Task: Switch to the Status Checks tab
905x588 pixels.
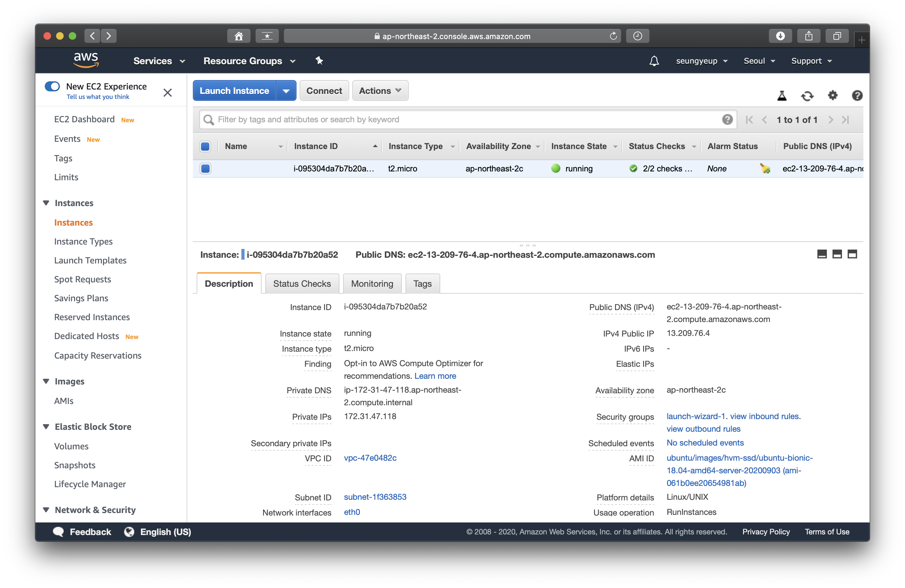Action: (302, 284)
